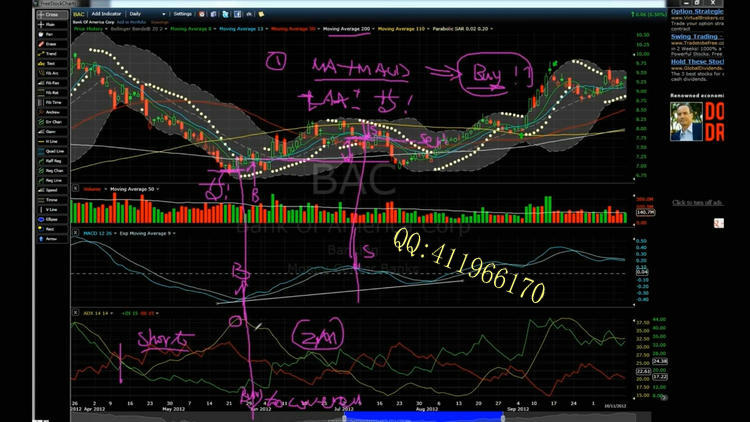
Task: Select the Speed lines tool
Action: click(x=52, y=190)
